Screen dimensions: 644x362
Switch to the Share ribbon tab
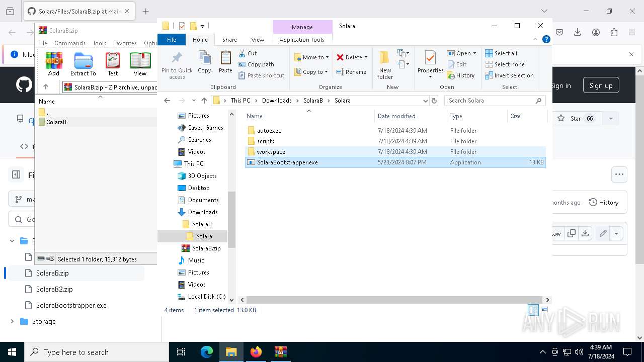[x=229, y=40]
